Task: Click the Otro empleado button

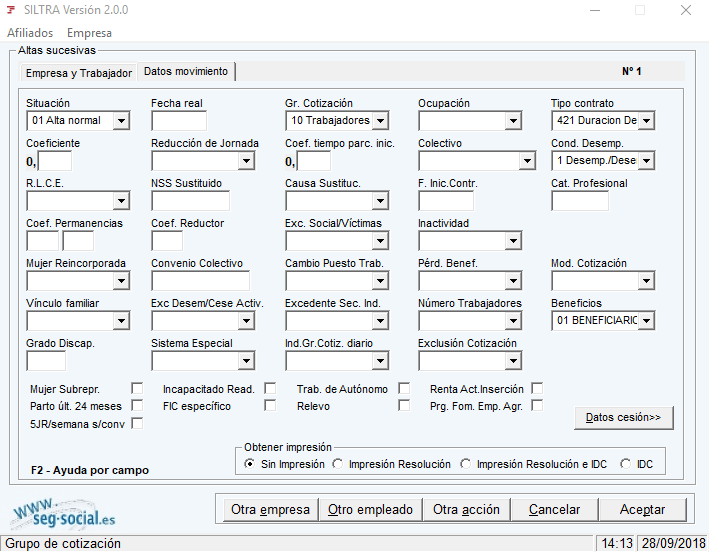Action: click(x=370, y=509)
